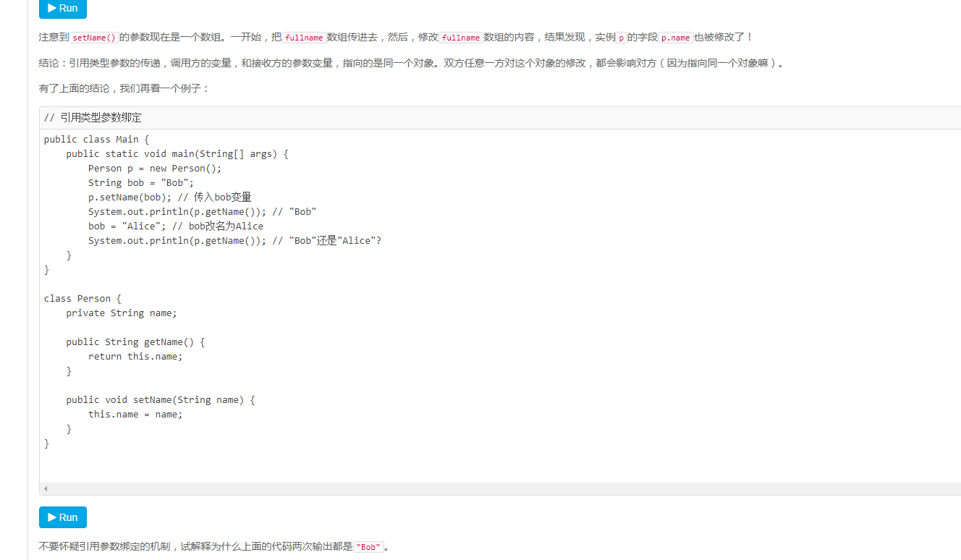Click the "Bob" code badge in last sentence

368,547
